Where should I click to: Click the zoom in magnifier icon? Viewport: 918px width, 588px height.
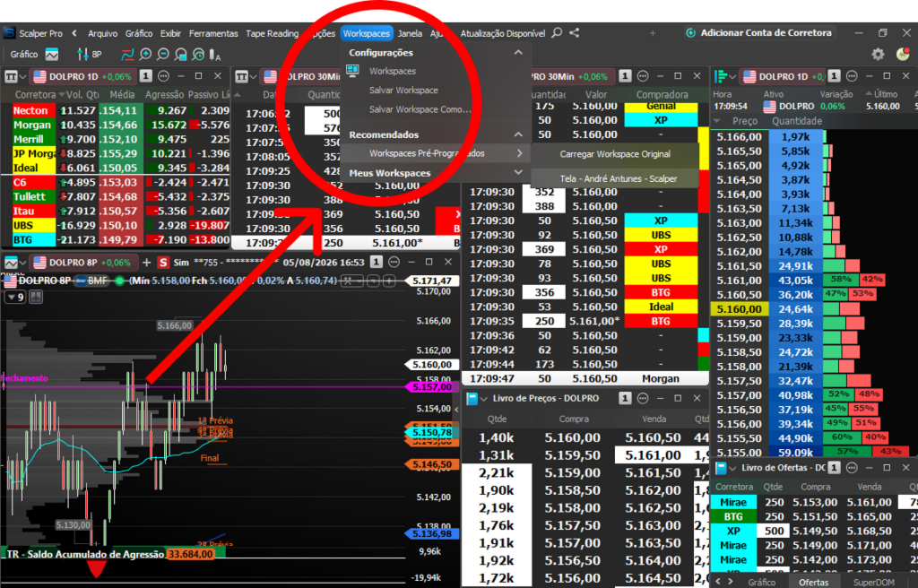(145, 55)
